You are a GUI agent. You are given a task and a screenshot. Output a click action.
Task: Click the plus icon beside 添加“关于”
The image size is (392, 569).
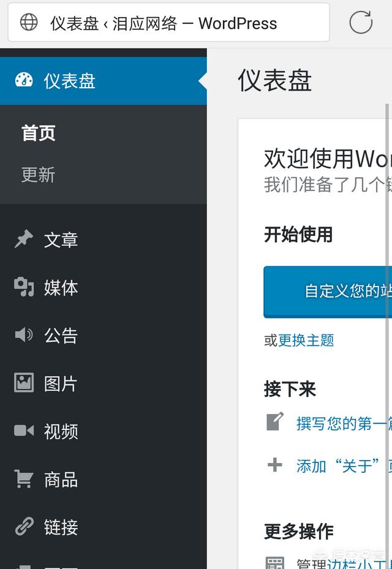click(275, 464)
